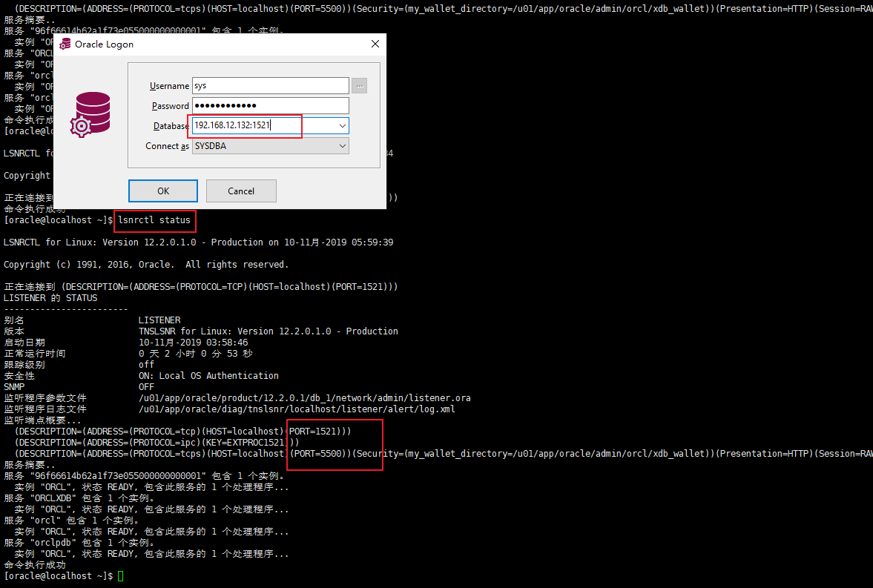Click the 'ON: Local OS Authentication' value
This screenshot has height=588, width=873.
pos(208,376)
